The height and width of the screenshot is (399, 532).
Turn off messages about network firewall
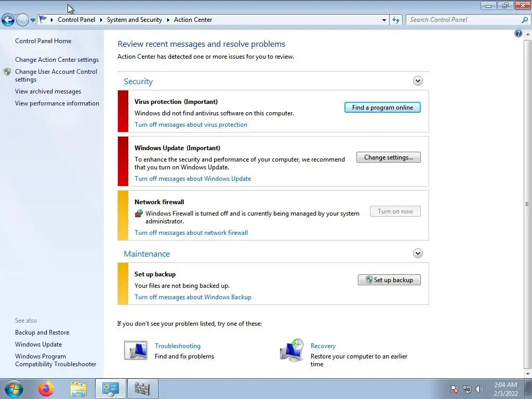(x=191, y=232)
